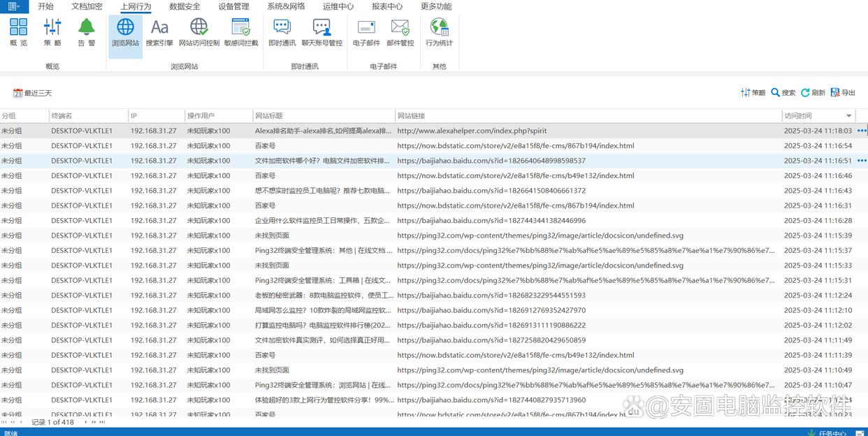Click the 告警 bell alert icon
This screenshot has height=436, width=868.
coord(87,32)
